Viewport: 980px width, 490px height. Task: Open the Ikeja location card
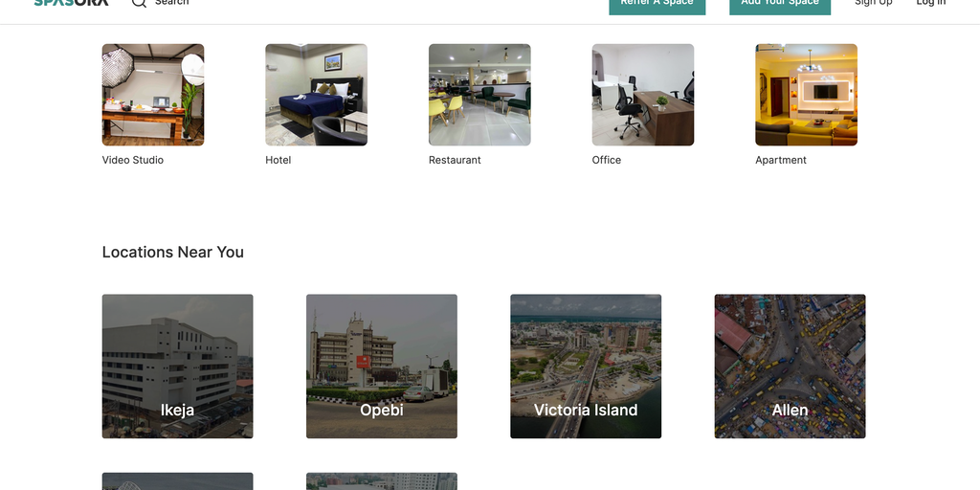[178, 367]
